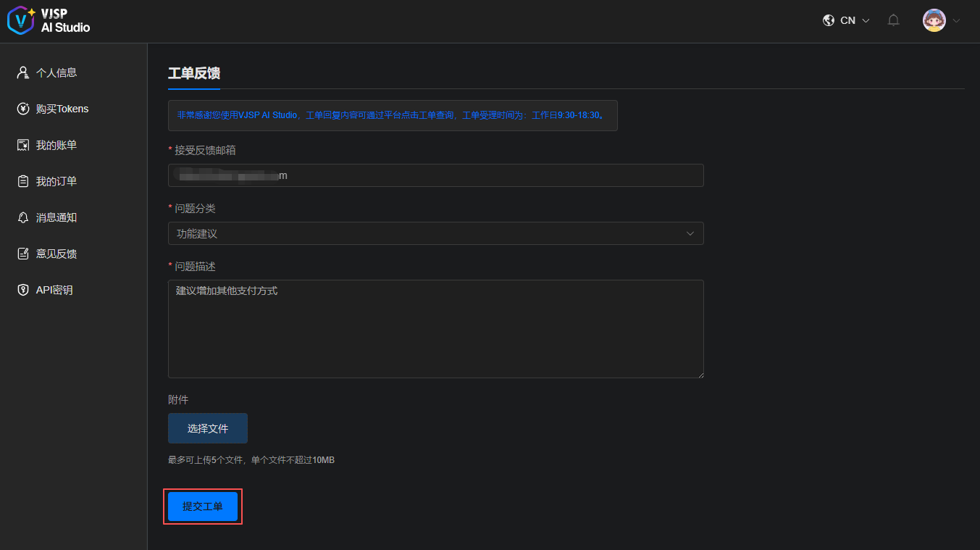Click the globe language icon
The image size is (980, 550).
pyautogui.click(x=829, y=20)
